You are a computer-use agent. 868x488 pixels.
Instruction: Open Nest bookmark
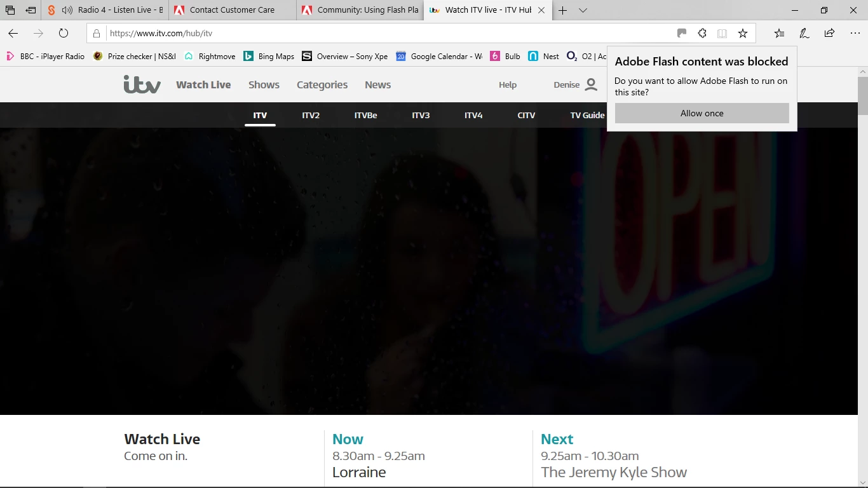(x=543, y=57)
